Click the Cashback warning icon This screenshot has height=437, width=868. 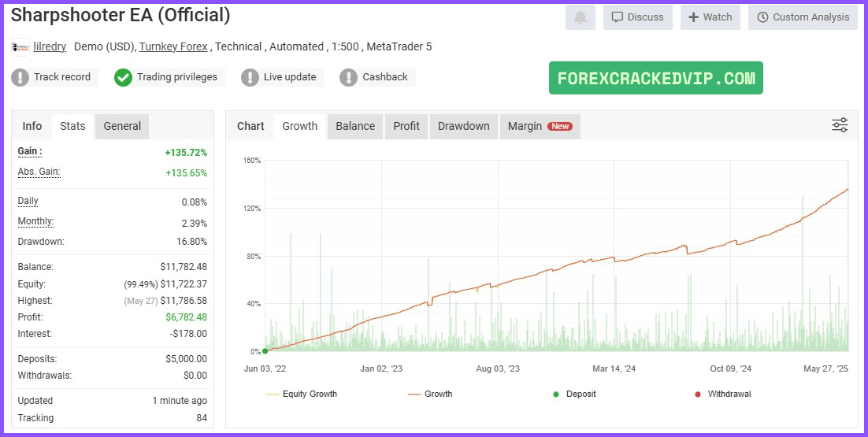pyautogui.click(x=348, y=77)
